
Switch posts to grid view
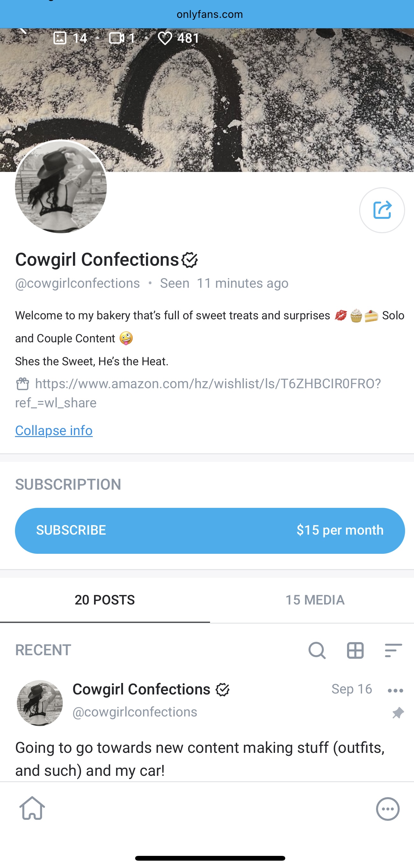pyautogui.click(x=355, y=650)
